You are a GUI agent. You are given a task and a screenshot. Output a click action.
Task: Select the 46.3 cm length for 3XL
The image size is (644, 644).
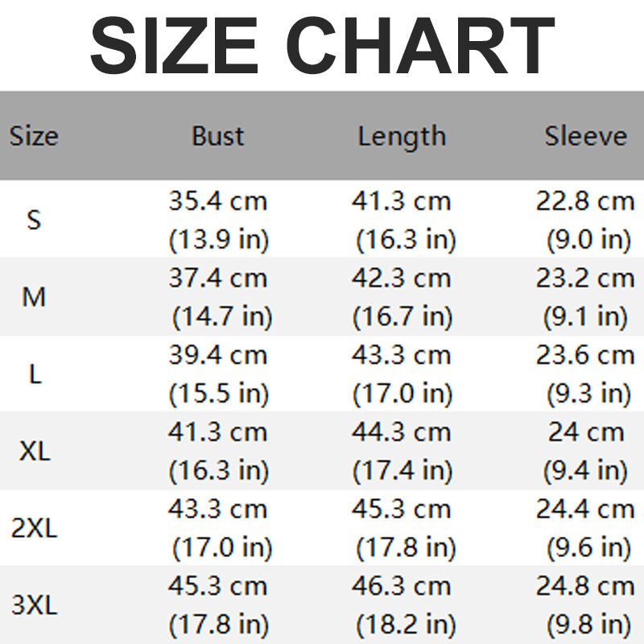point(401,587)
